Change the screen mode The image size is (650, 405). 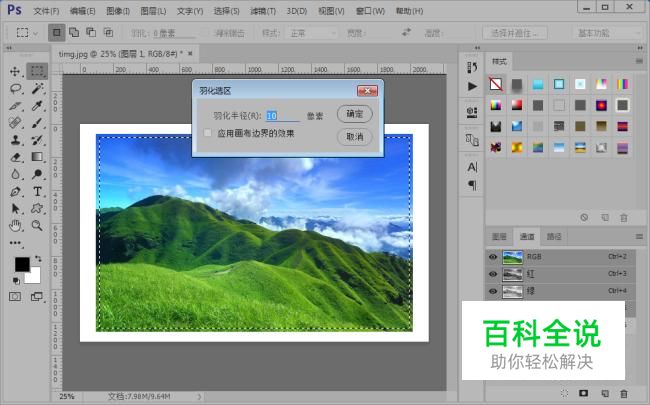point(37,296)
